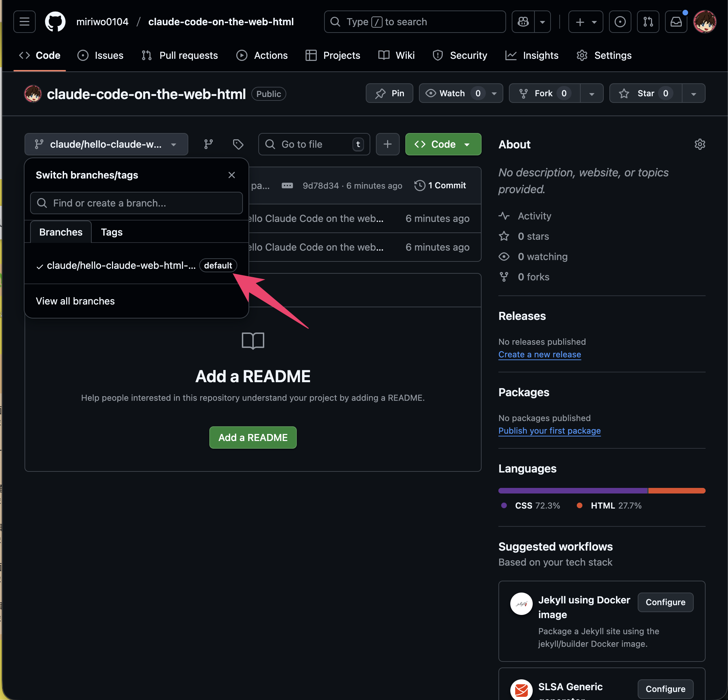Click the Add a README button

click(253, 437)
